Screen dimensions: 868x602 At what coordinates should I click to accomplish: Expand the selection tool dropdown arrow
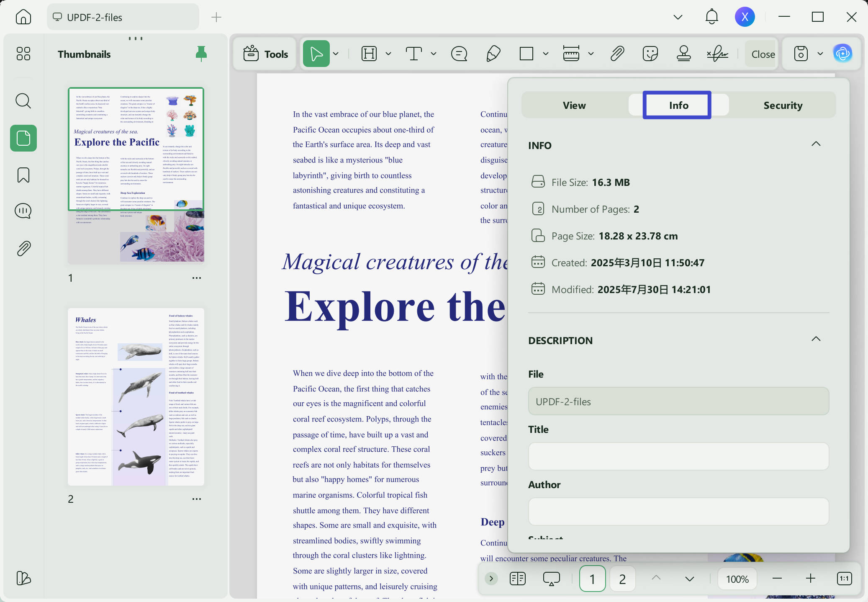pyautogui.click(x=336, y=54)
